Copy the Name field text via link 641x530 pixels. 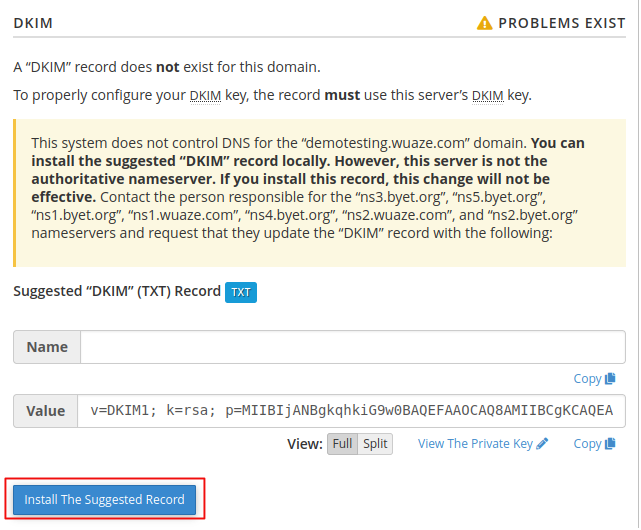(x=587, y=378)
